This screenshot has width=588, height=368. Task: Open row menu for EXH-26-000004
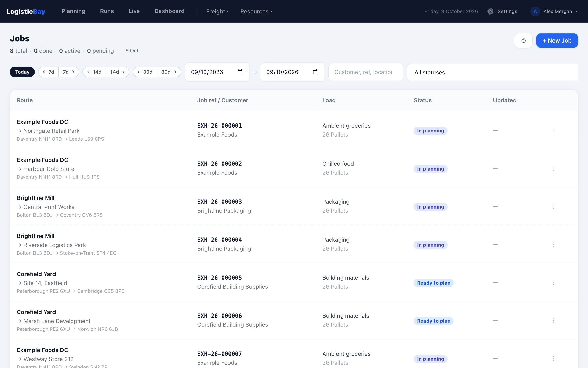pyautogui.click(x=553, y=244)
